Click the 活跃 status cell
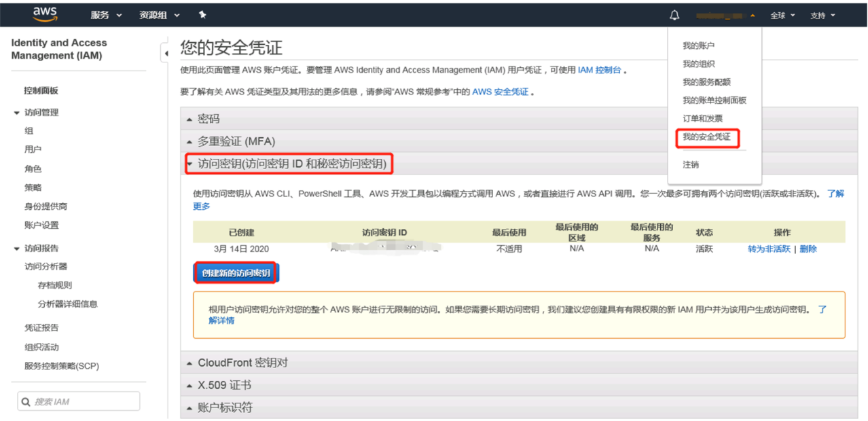The image size is (868, 421). pyautogui.click(x=704, y=249)
